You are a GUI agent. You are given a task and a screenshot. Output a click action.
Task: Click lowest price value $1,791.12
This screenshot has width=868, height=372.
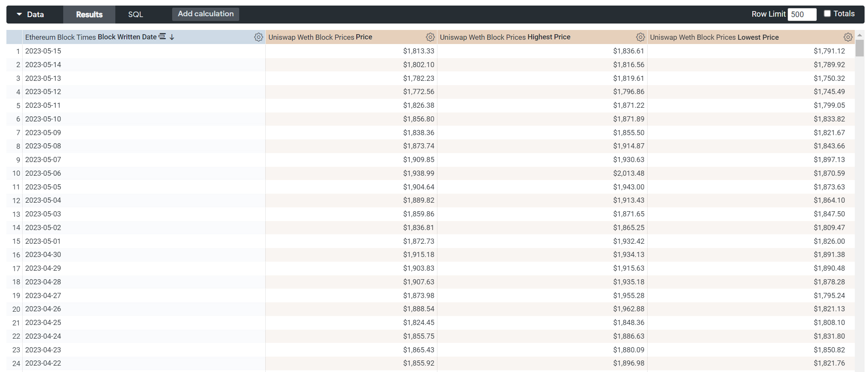[829, 51]
